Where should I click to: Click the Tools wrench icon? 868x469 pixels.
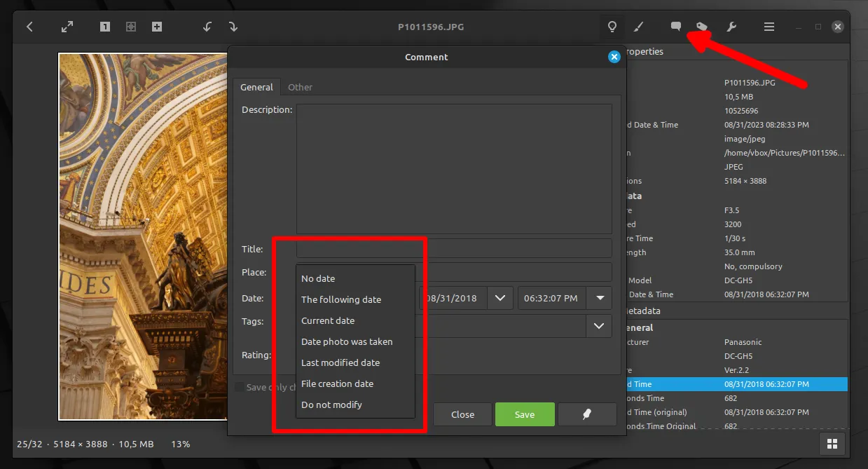coord(731,27)
